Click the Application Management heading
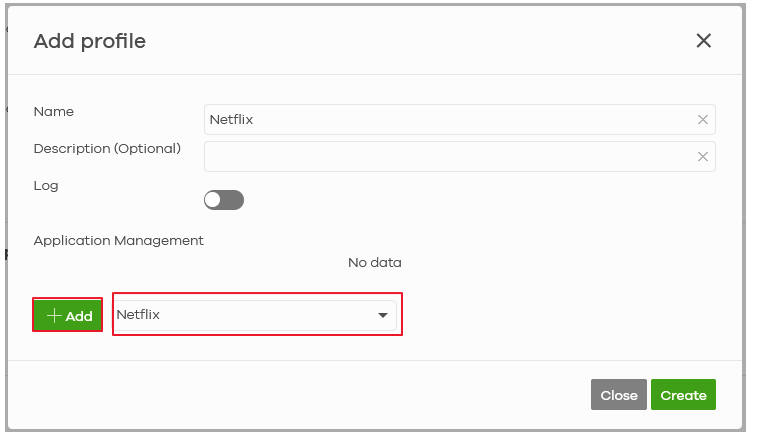757x433 pixels. 118,241
